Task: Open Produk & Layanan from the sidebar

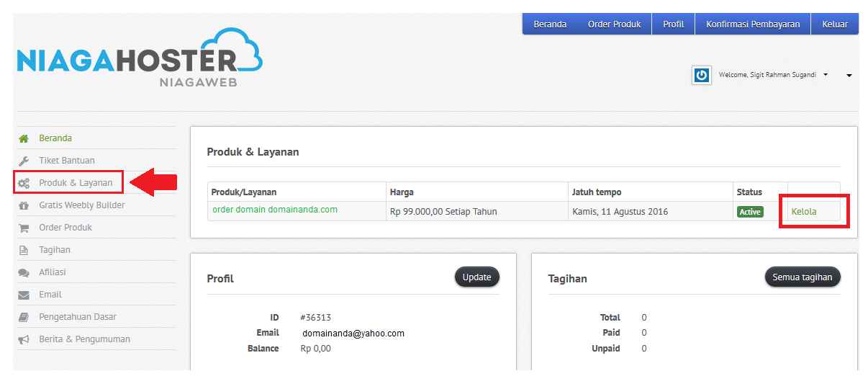Action: tap(76, 183)
